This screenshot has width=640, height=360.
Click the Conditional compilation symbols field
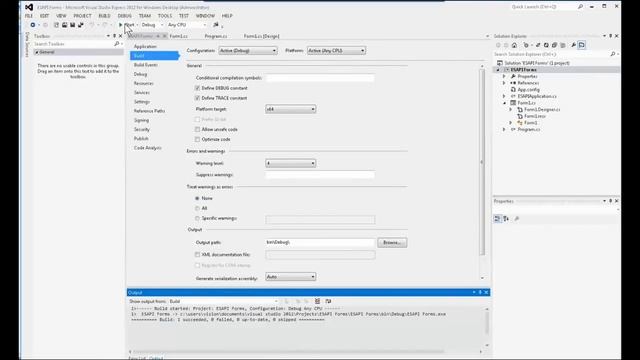(320, 78)
